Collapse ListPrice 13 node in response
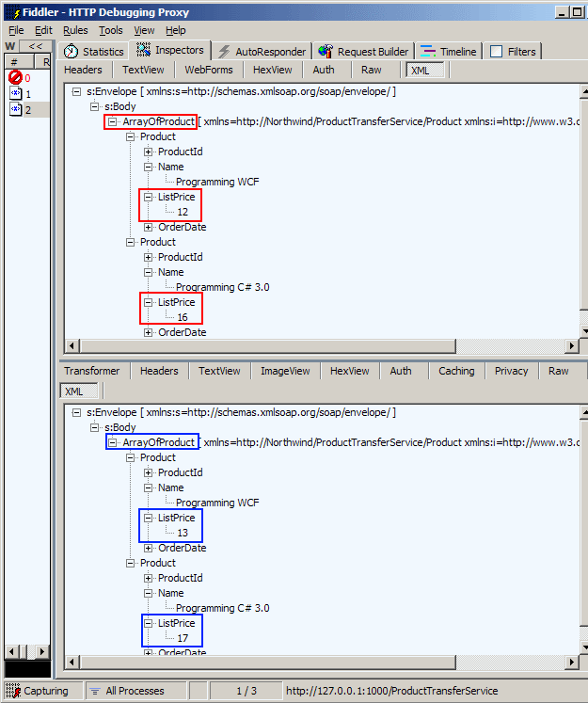 click(x=149, y=518)
